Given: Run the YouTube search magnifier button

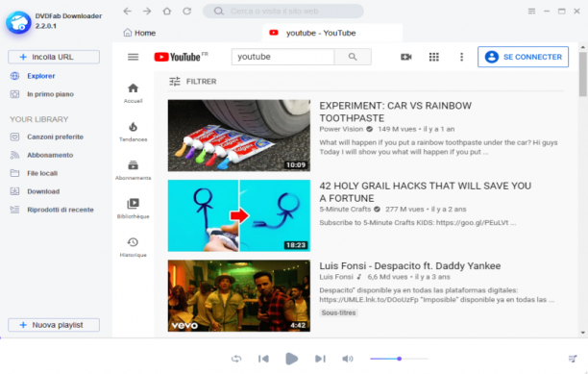Looking at the screenshot, I should point(353,57).
